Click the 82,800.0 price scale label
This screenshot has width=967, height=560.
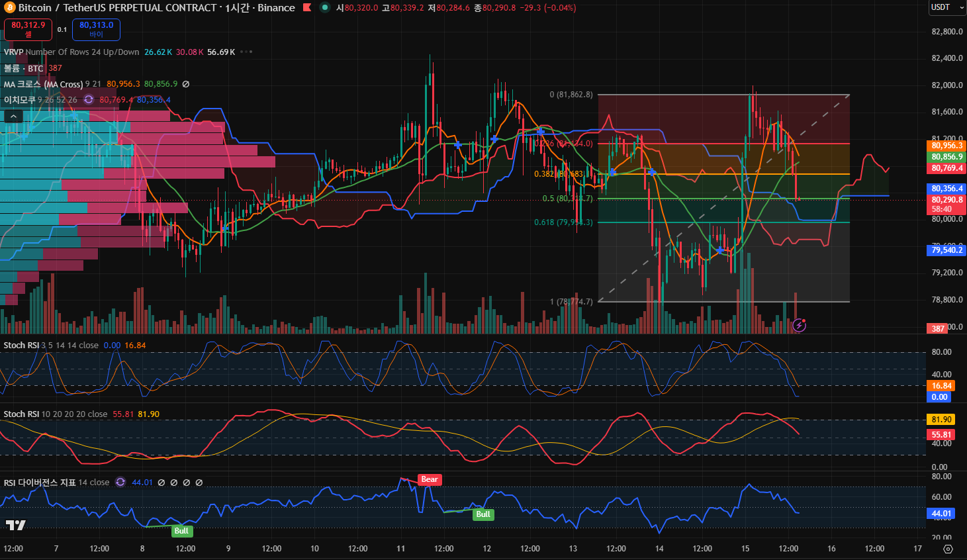[947, 32]
